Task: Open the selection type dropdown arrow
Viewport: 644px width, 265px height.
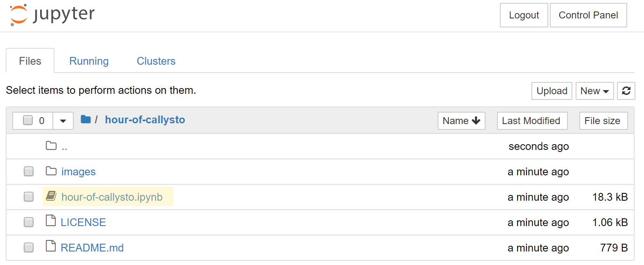Action: (63, 121)
